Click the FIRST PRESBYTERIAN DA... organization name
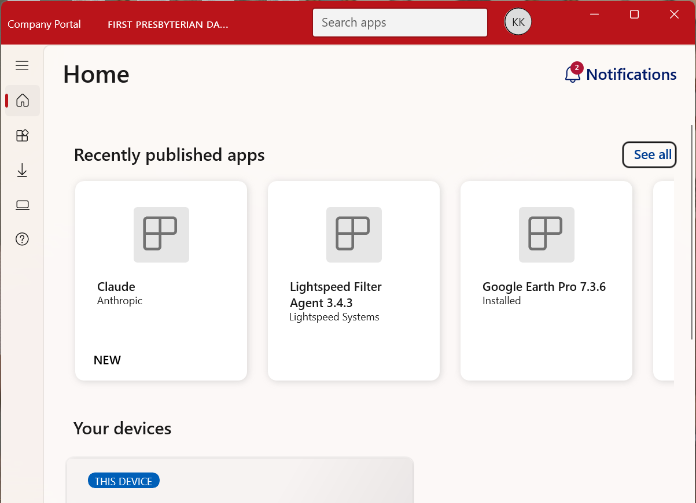The height and width of the screenshot is (503, 696). (x=168, y=25)
